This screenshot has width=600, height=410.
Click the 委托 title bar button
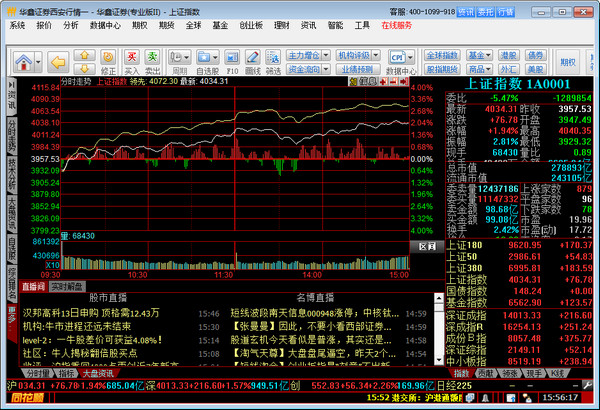485,12
